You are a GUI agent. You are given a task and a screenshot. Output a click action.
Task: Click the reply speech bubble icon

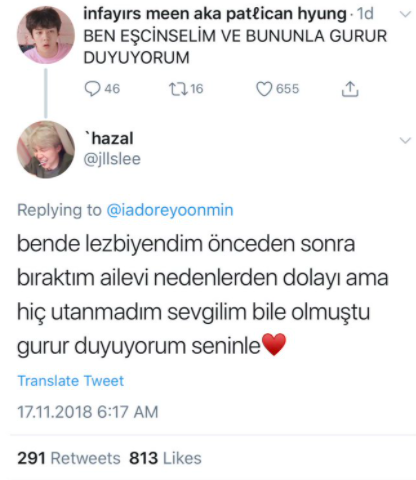(x=92, y=89)
